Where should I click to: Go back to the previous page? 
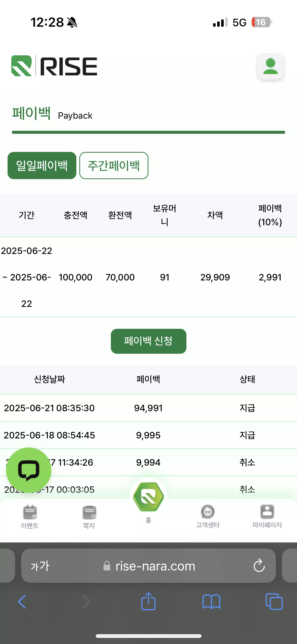tap(22, 602)
